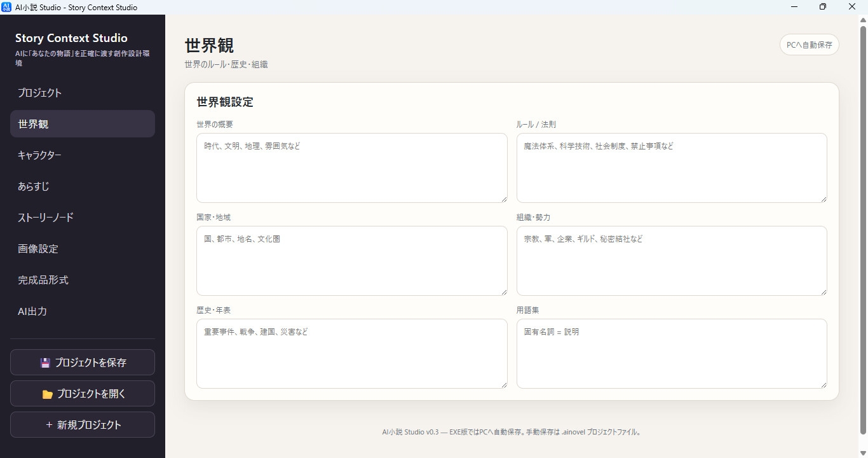The height and width of the screenshot is (458, 868).
Task: Click the ルール / 法則 textarea resize grip
Action: [824, 199]
